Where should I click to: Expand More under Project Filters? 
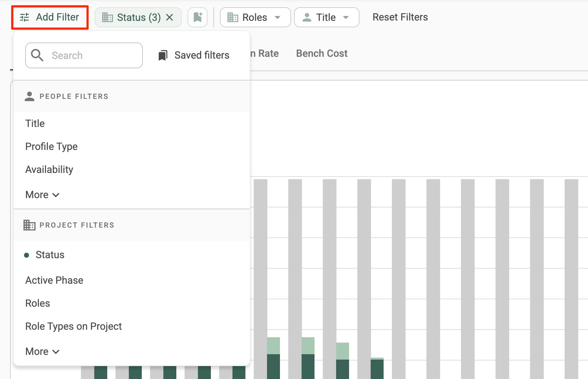click(x=42, y=351)
